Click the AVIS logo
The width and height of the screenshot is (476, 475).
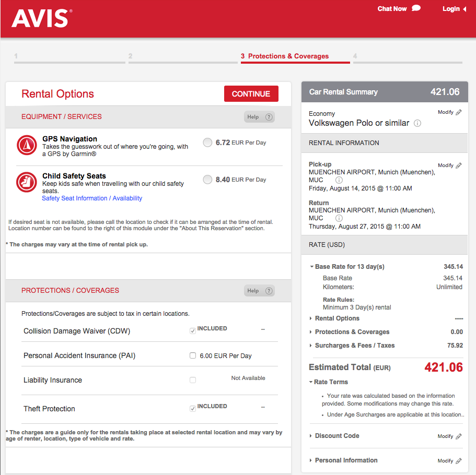(x=42, y=18)
